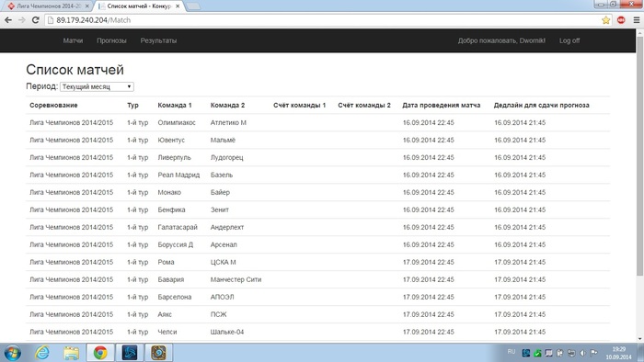Click the browser back arrow
Image resolution: width=644 pixels, height=362 pixels.
[8, 20]
